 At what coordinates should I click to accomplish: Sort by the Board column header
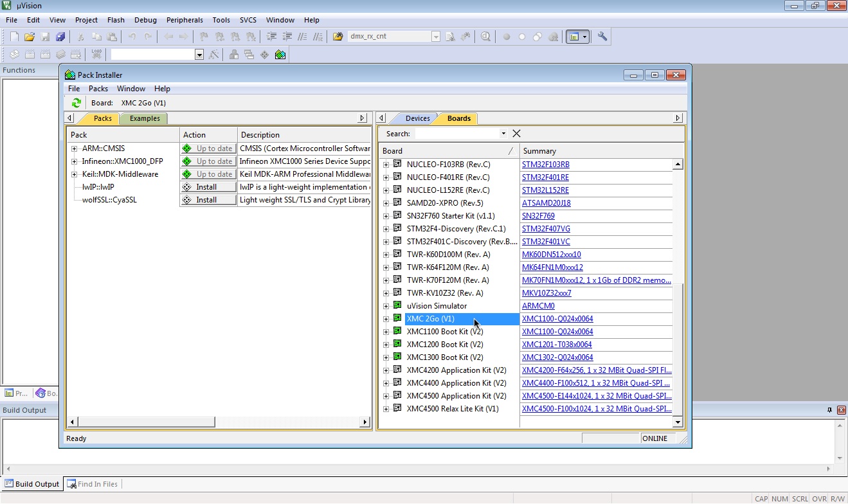[448, 151]
